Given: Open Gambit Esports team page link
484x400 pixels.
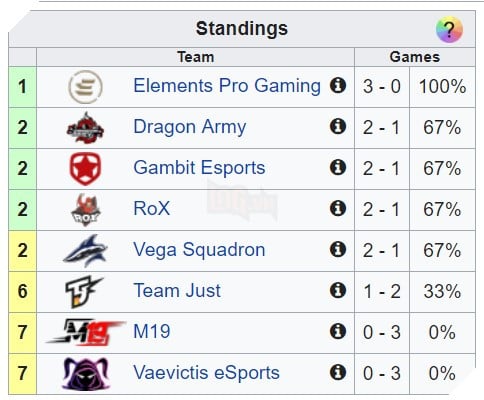Looking at the screenshot, I should click(x=199, y=168).
